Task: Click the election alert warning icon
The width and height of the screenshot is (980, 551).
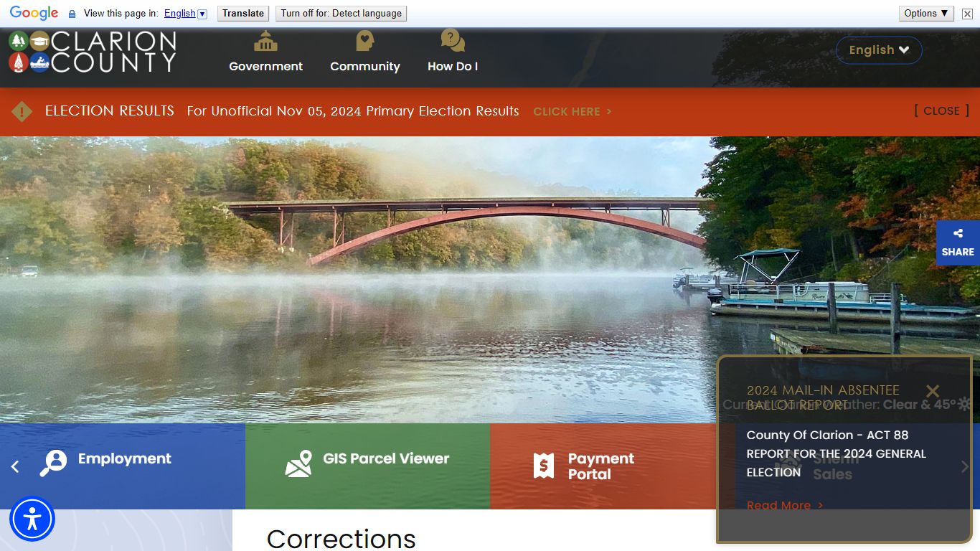Action: point(22,111)
